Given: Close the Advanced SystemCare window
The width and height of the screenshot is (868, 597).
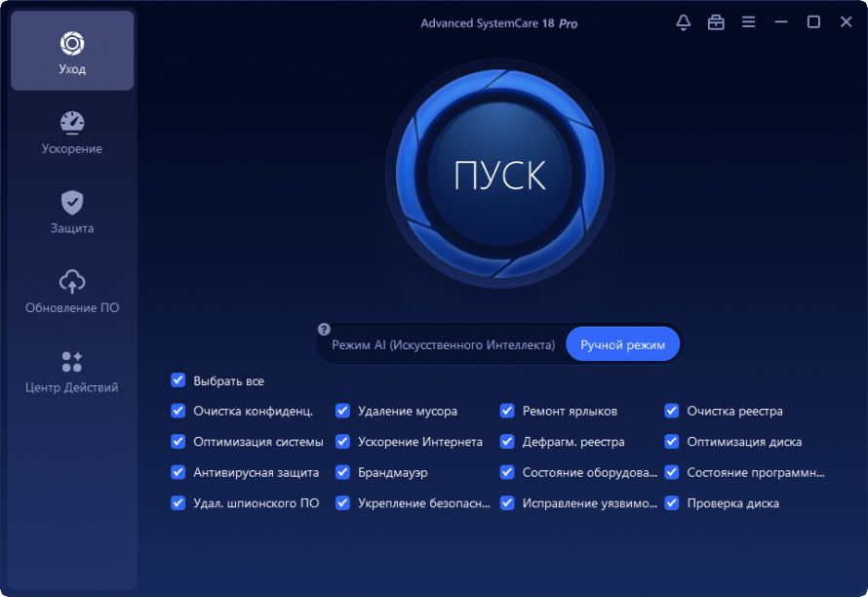Looking at the screenshot, I should [x=846, y=22].
